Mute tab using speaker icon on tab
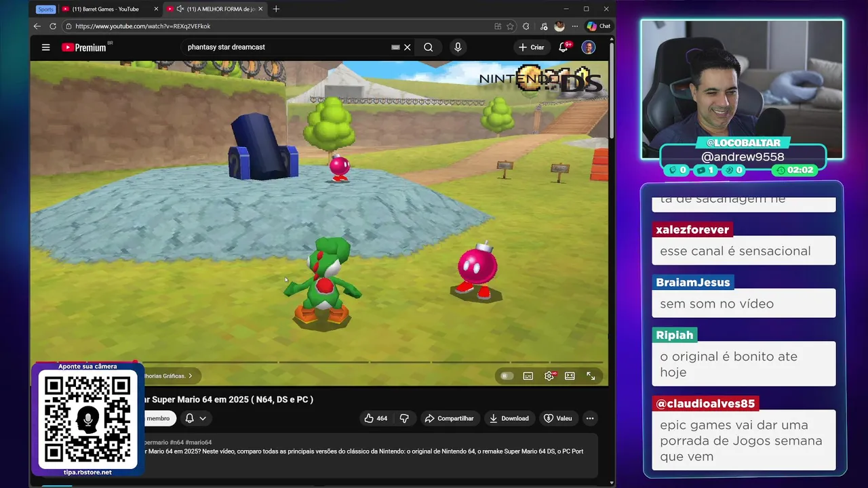Image resolution: width=868 pixels, height=488 pixels. click(x=180, y=9)
